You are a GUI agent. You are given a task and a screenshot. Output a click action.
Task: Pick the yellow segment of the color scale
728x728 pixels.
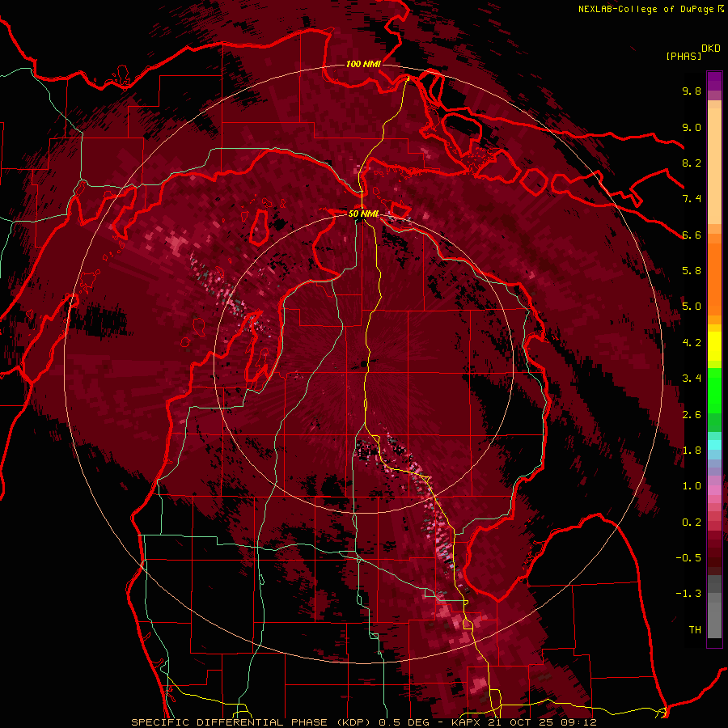tap(714, 346)
